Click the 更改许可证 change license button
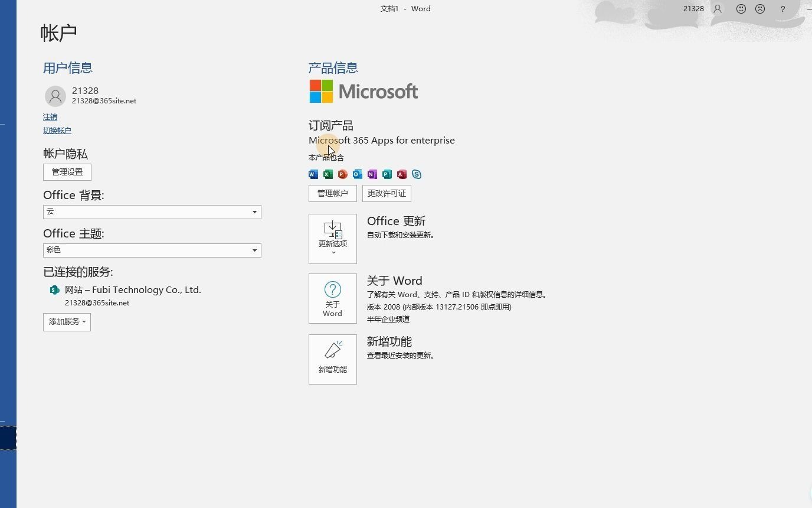812x508 pixels. coord(387,193)
